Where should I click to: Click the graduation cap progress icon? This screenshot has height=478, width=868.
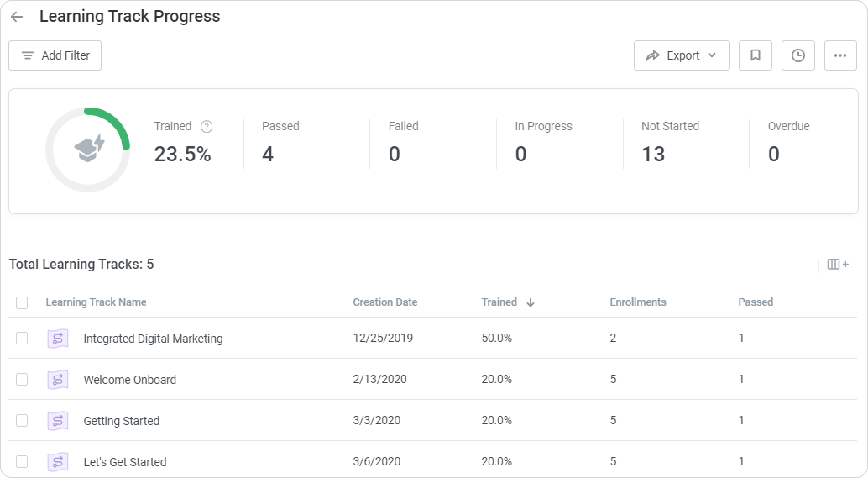(x=89, y=148)
